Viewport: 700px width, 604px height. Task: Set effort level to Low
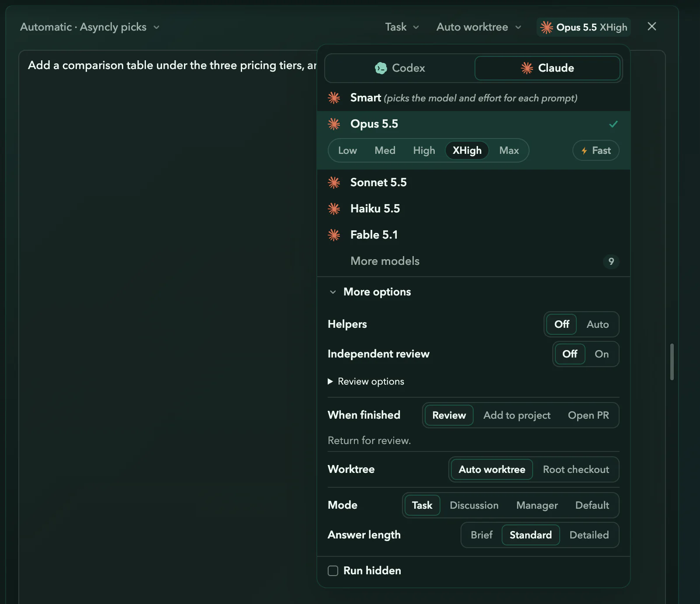tap(347, 151)
